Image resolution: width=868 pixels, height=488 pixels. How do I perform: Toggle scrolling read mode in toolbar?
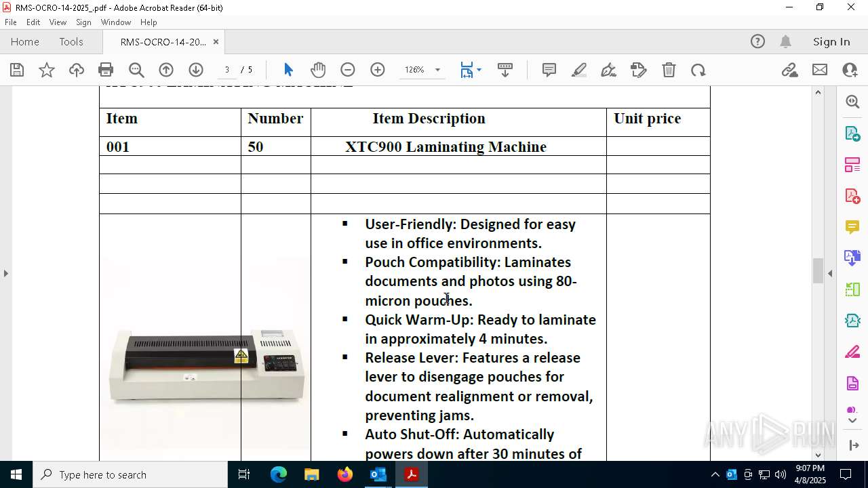[x=505, y=70]
